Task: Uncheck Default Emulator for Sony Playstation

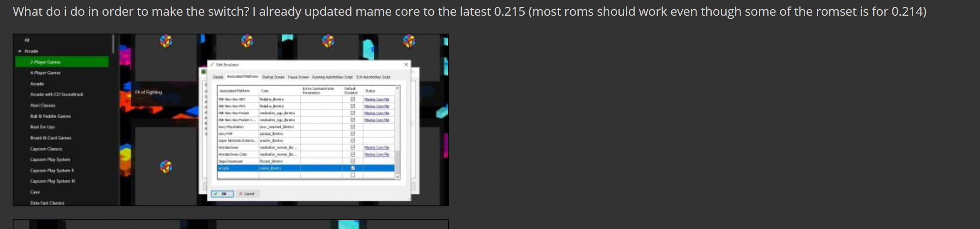Action: click(x=353, y=126)
